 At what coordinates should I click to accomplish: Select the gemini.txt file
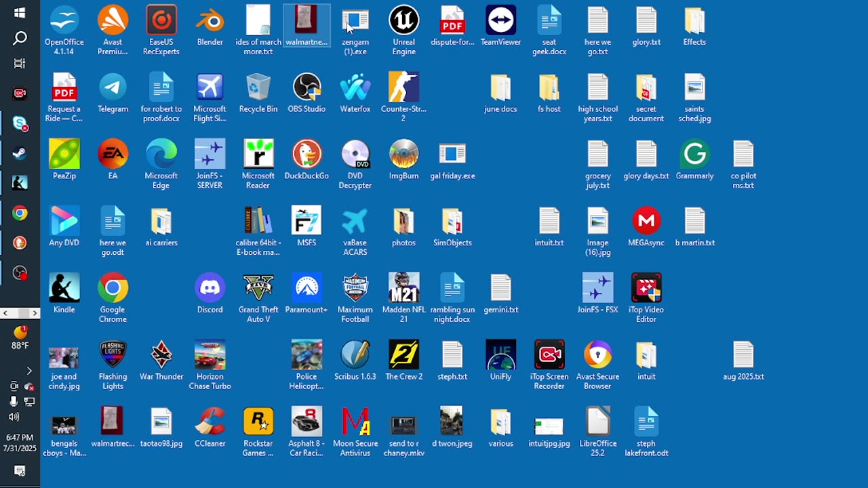click(500, 295)
